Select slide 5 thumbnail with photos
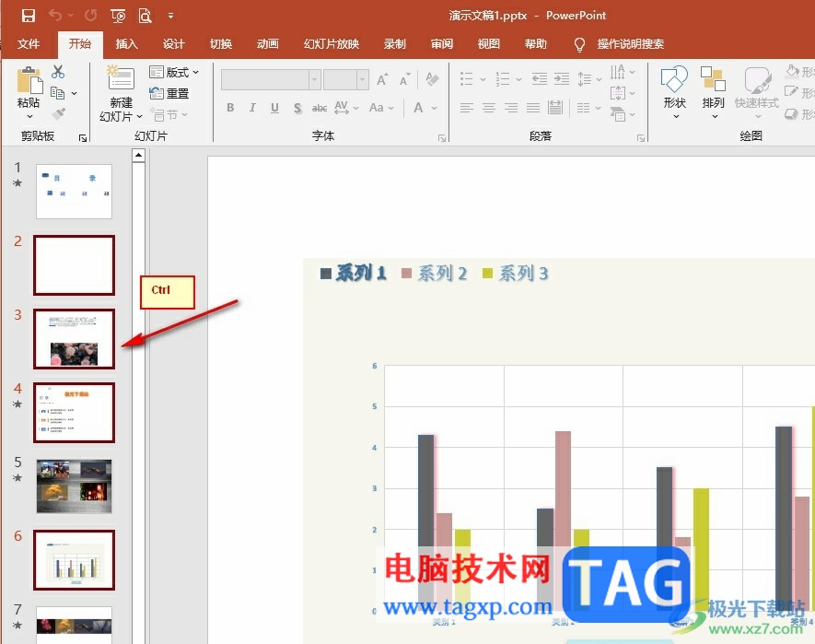 coord(74,486)
